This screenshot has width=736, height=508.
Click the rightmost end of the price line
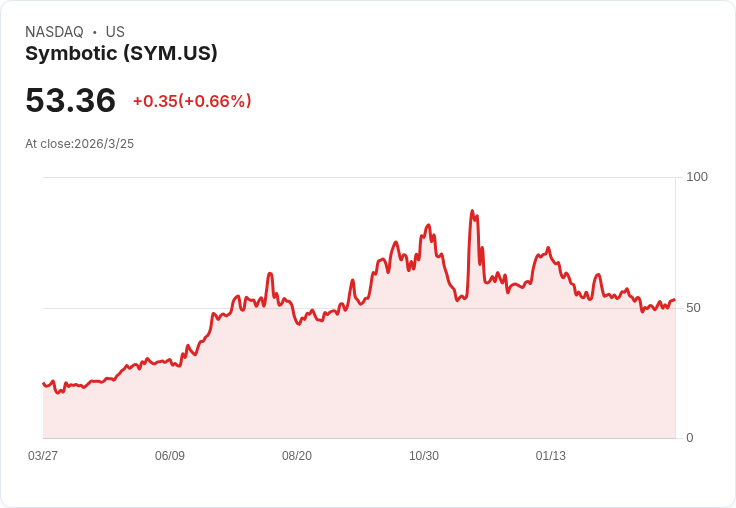(x=674, y=300)
